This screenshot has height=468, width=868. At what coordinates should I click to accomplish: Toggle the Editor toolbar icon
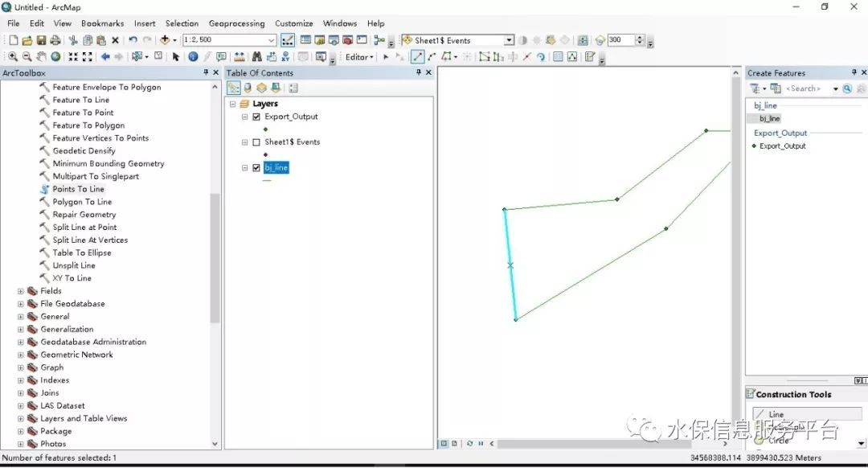287,40
